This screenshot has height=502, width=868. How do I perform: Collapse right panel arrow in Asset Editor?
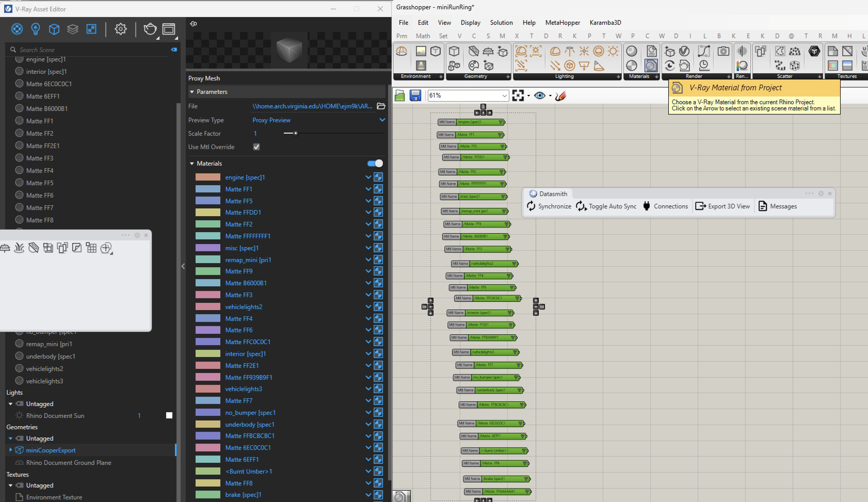(x=183, y=266)
